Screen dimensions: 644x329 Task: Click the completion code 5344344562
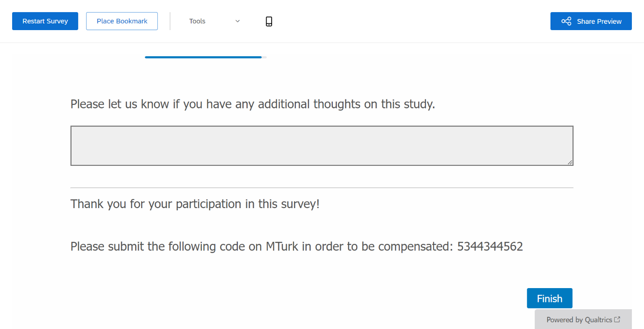pyautogui.click(x=490, y=246)
